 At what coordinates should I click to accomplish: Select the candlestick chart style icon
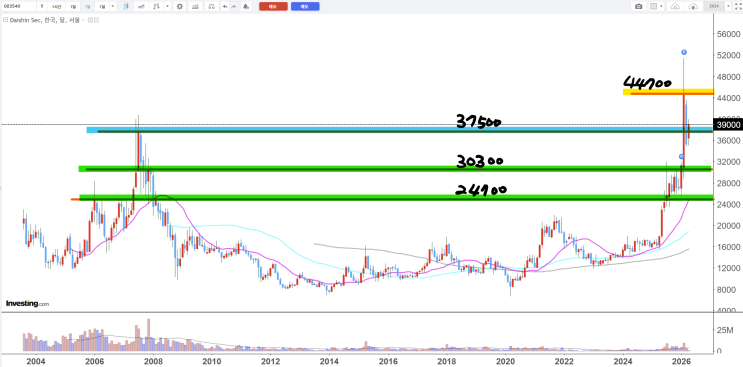pyautogui.click(x=126, y=6)
